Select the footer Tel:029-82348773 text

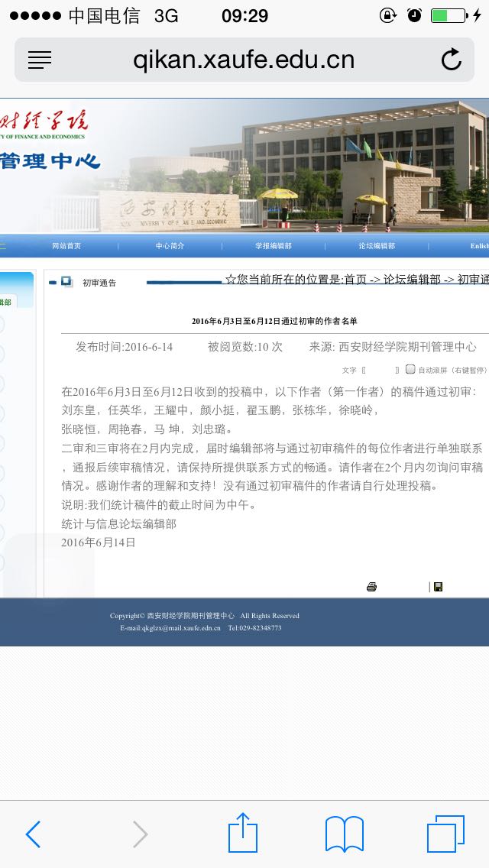pyautogui.click(x=254, y=628)
